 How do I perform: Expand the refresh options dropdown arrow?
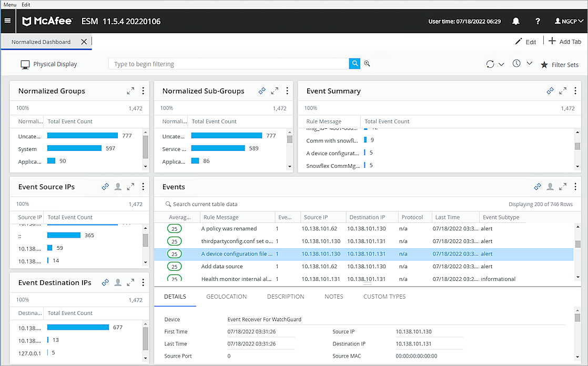pos(501,64)
